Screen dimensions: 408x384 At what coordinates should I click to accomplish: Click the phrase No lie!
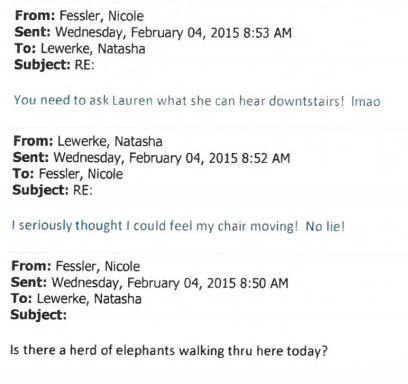[325, 226]
